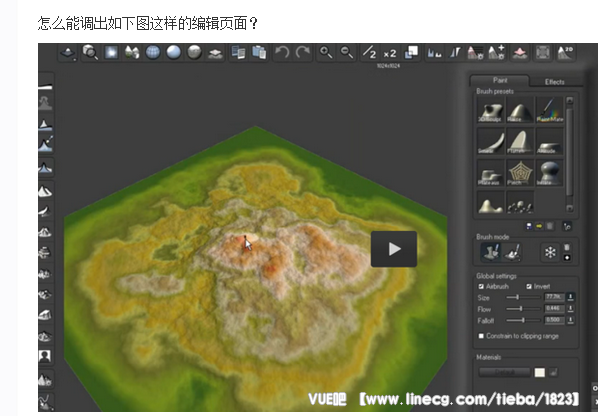The image size is (607, 416).
Task: Click the Redo arrow icon
Action: point(303,53)
